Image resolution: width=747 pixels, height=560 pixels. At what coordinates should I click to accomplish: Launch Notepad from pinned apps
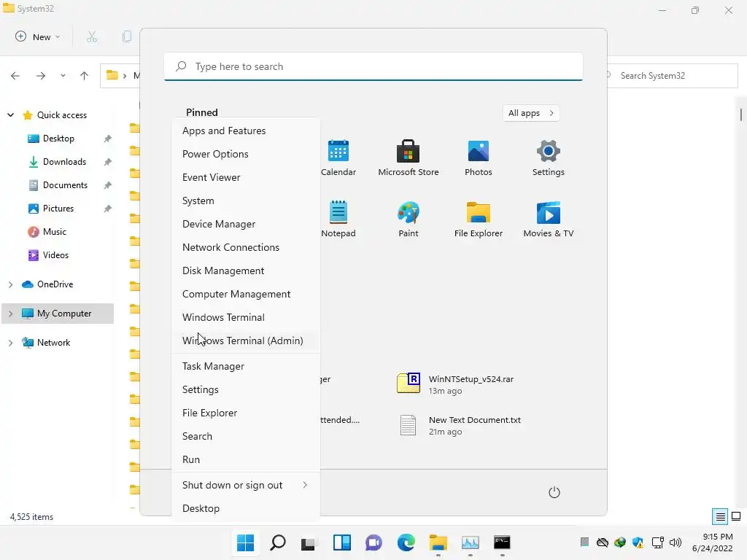pyautogui.click(x=338, y=219)
